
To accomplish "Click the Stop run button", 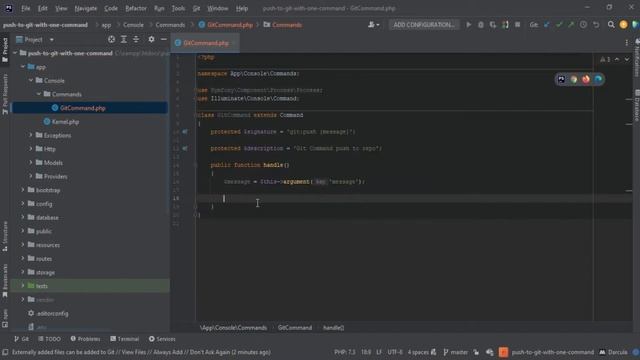I will 518,25.
